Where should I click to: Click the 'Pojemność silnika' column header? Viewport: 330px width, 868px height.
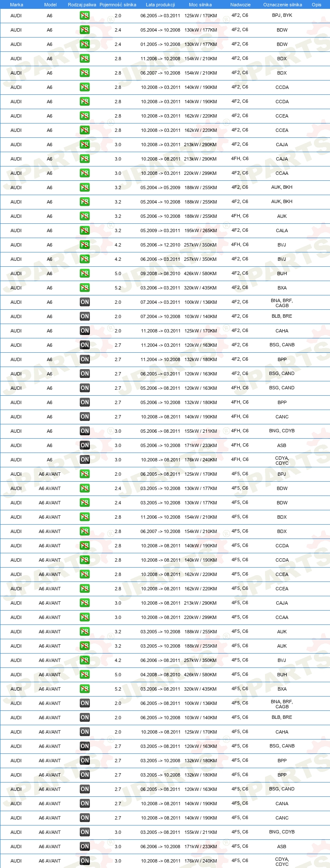[x=118, y=5]
